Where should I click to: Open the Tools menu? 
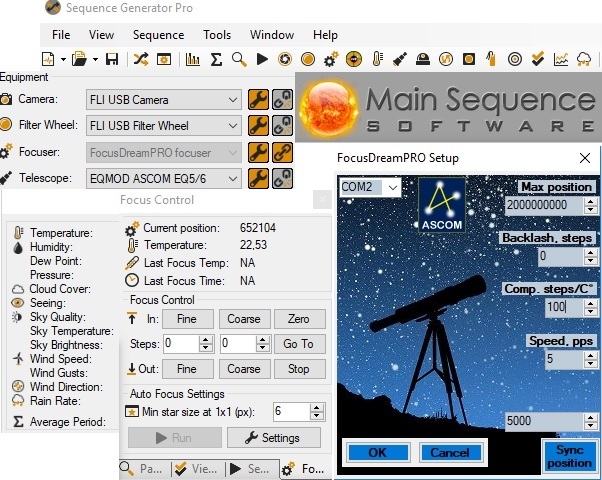coord(216,35)
